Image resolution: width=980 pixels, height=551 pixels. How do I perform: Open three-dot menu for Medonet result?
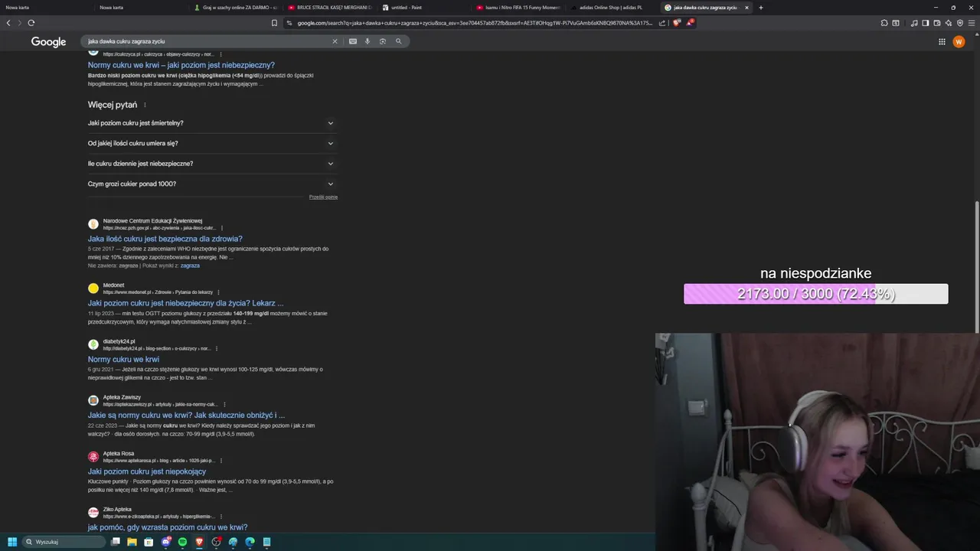(x=218, y=292)
